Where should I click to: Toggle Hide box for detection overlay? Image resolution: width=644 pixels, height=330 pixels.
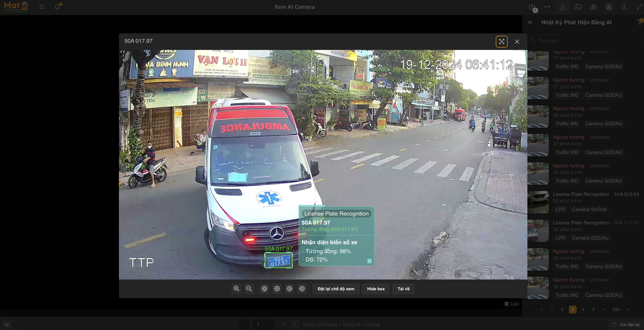[x=376, y=289]
